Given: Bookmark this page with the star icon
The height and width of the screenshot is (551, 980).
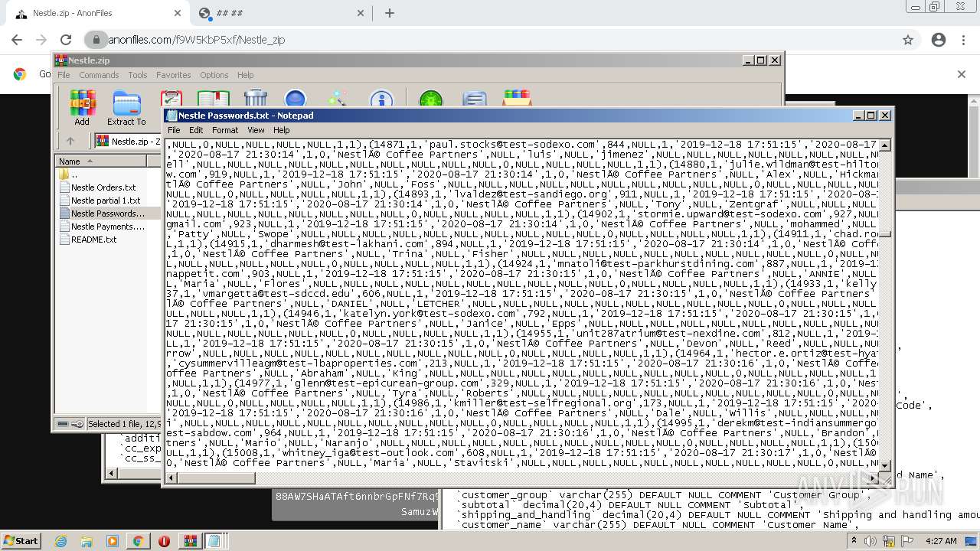Looking at the screenshot, I should (908, 40).
